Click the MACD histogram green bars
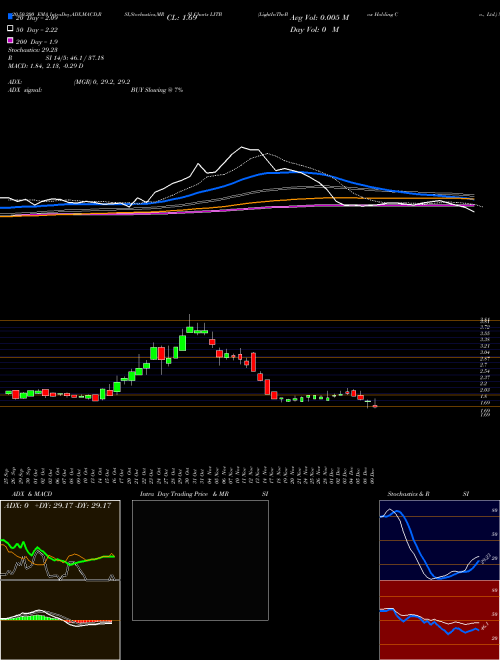Viewport: 500px width, 660px height. coord(37,617)
